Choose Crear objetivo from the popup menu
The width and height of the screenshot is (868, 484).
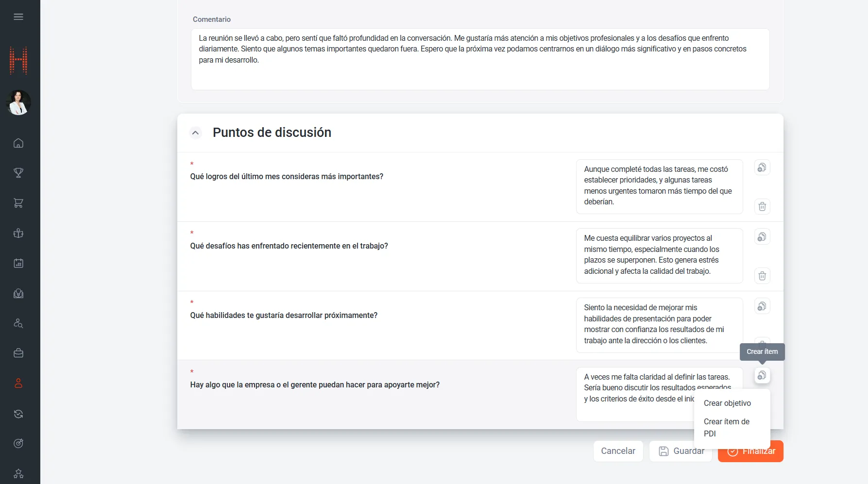(x=727, y=403)
